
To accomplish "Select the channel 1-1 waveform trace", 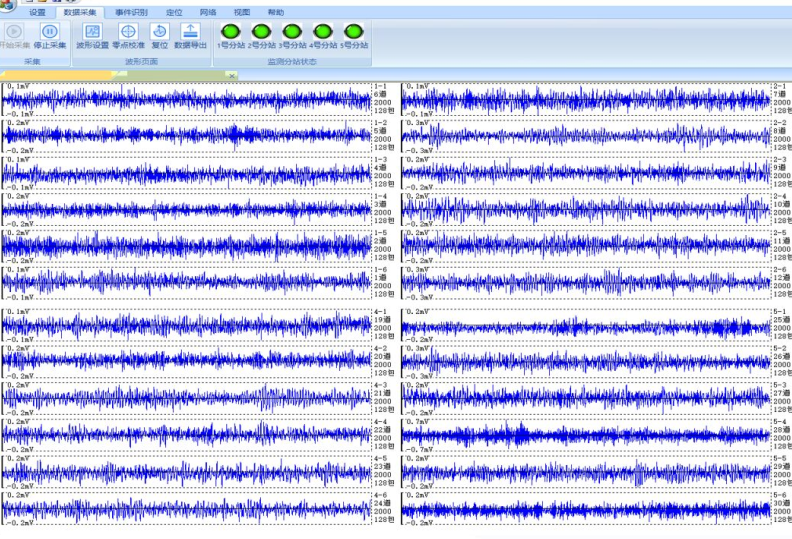I will point(187,99).
